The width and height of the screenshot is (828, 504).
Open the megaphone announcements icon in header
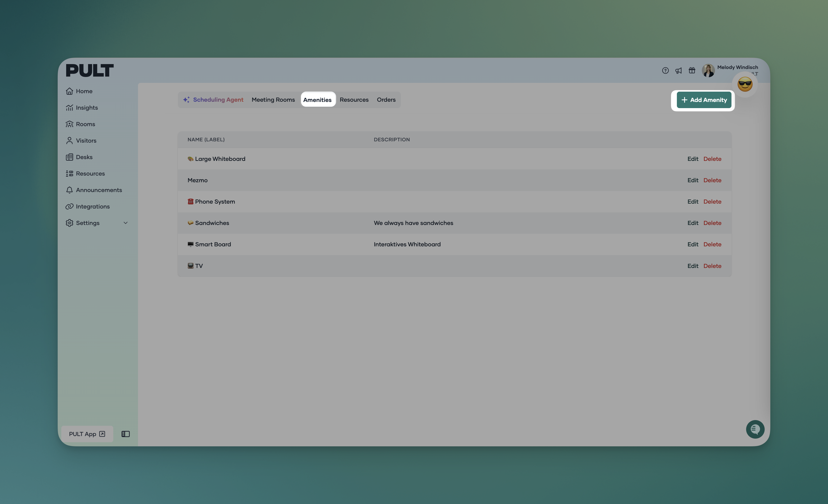pos(678,71)
